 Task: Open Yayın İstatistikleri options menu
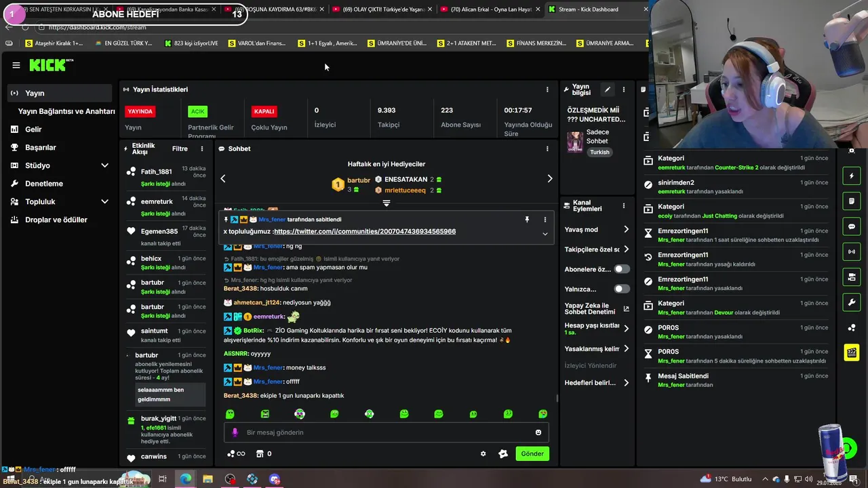(547, 89)
